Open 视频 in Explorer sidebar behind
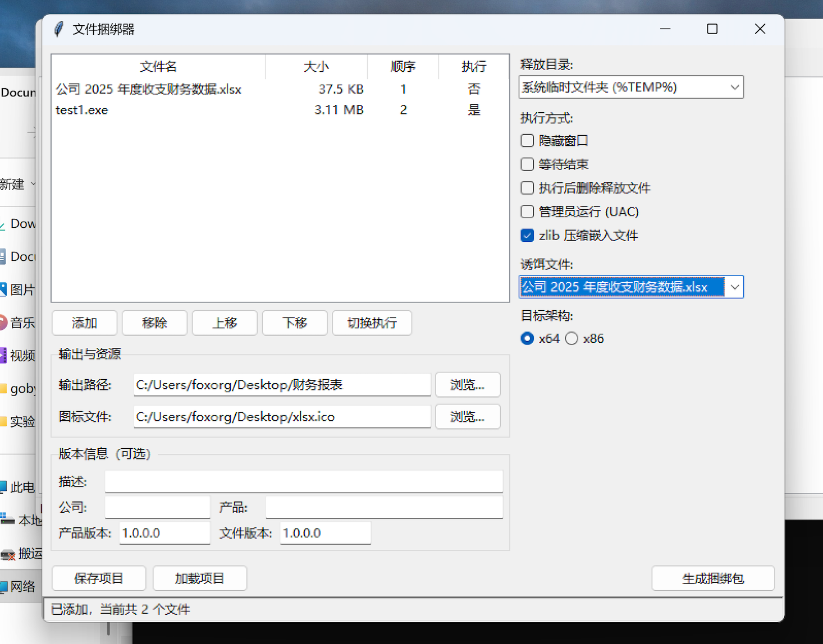This screenshot has width=823, height=644. click(x=17, y=356)
